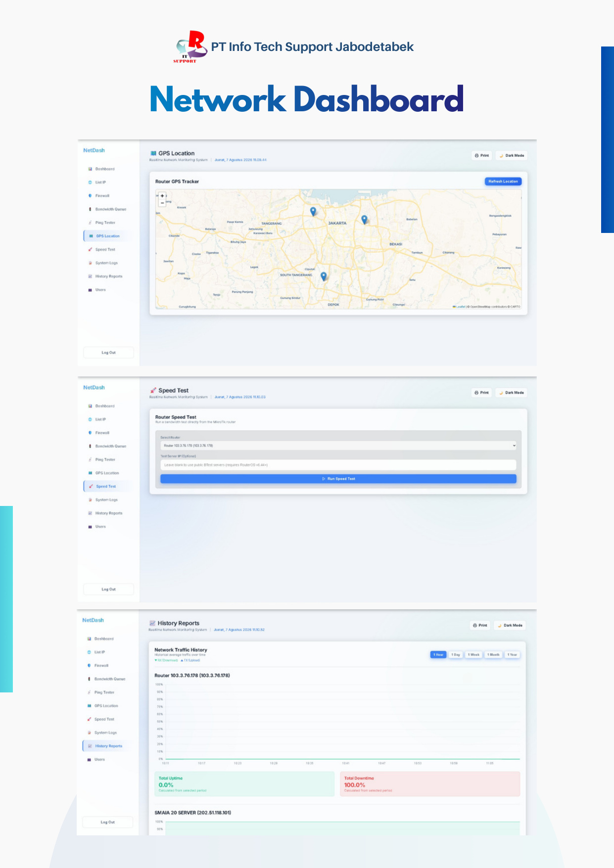This screenshot has width=614, height=868.
Task: Click Dashboard icon in Speed Test panel sidebar
Action: click(x=90, y=406)
